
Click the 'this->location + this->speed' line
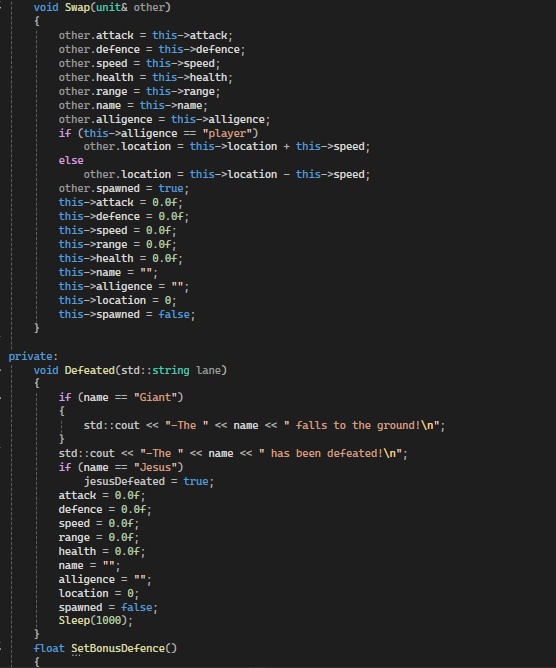coord(227,147)
